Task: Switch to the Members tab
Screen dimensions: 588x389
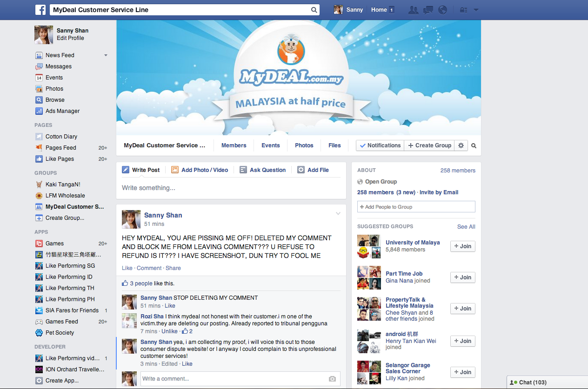Action: tap(234, 145)
